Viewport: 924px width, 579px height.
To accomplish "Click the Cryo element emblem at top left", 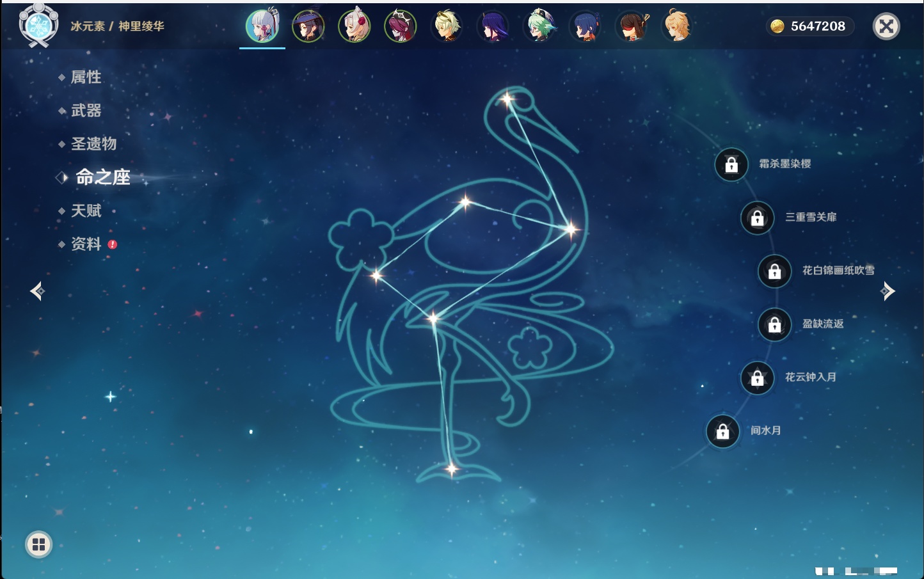I will (x=38, y=26).
